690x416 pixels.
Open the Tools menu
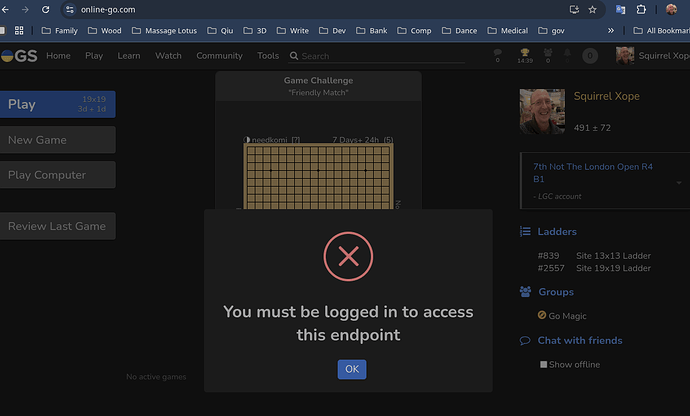[268, 56]
